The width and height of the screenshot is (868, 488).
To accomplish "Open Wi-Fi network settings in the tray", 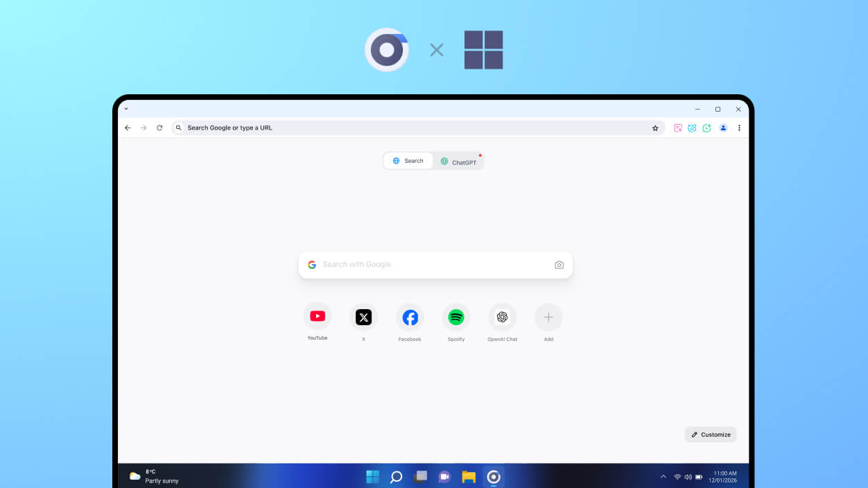I will [x=677, y=477].
